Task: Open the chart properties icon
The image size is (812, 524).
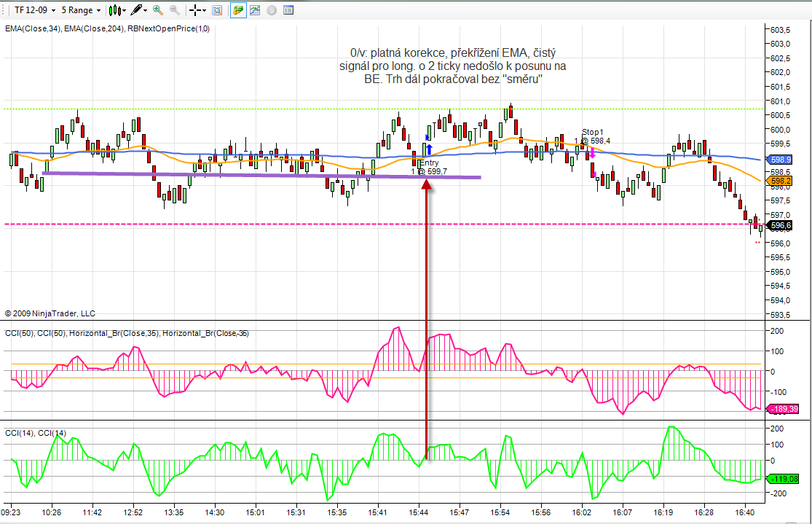Action: tap(288, 10)
